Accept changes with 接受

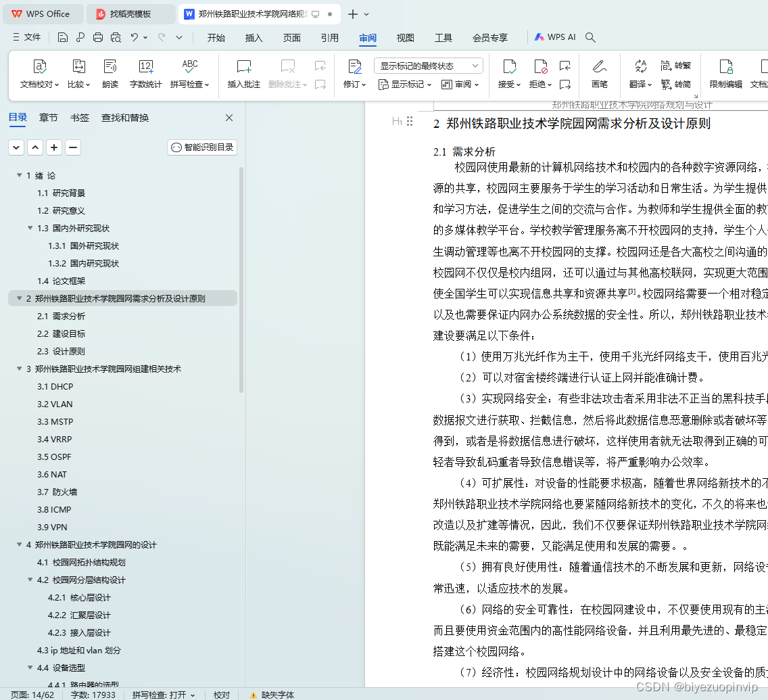509,74
